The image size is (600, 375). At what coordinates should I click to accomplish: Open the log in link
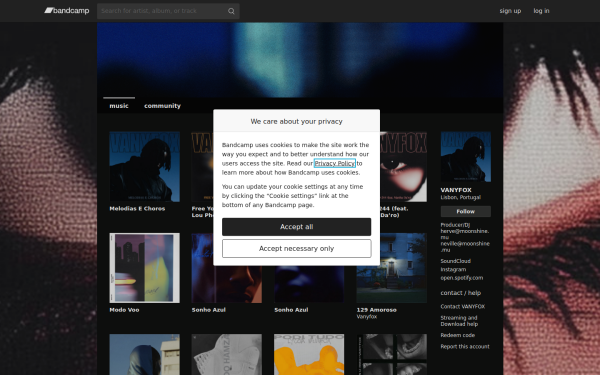pyautogui.click(x=541, y=11)
